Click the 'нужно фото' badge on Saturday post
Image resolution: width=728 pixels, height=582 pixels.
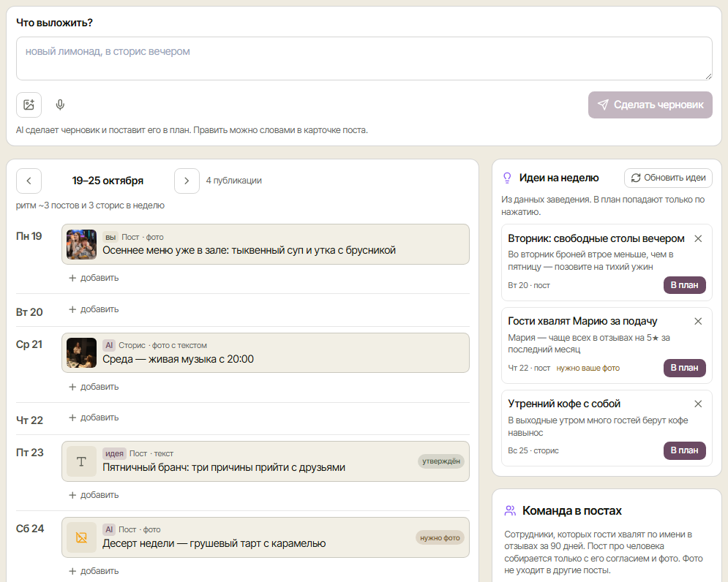[440, 537]
